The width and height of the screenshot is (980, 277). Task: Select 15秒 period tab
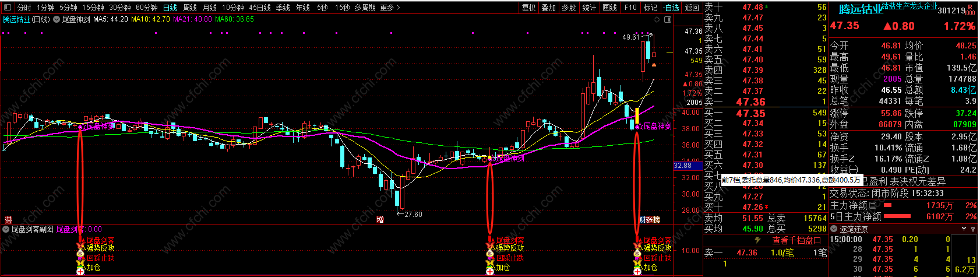pyautogui.click(x=342, y=8)
